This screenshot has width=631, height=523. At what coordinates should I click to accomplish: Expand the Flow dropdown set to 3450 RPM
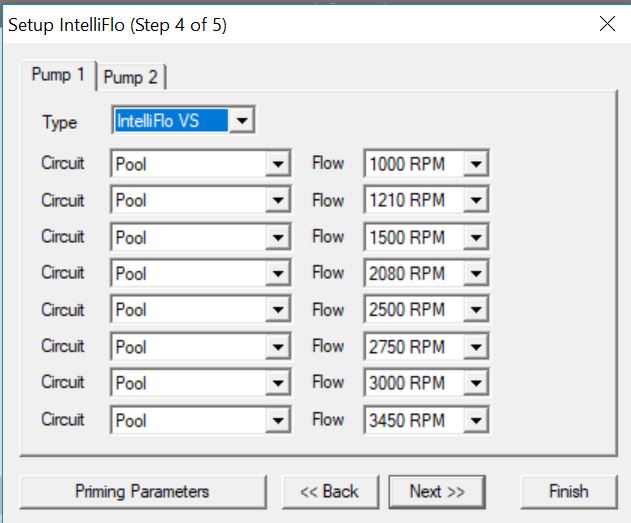[426, 420]
